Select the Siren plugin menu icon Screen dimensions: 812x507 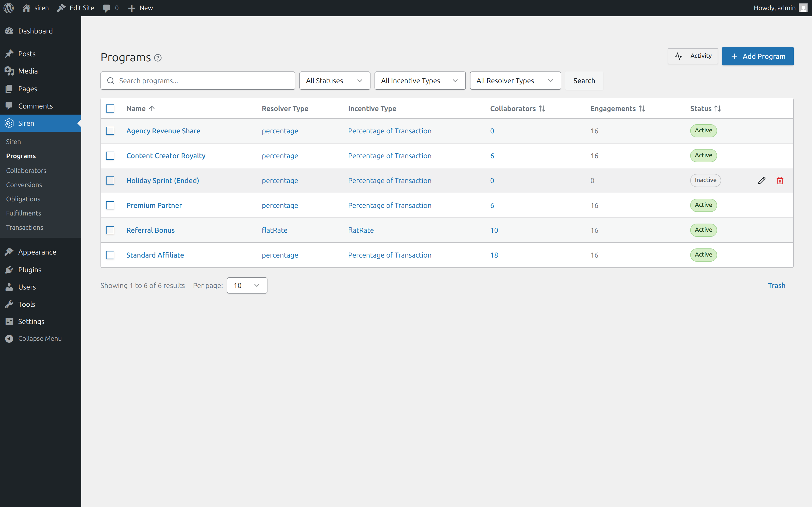[x=9, y=123]
